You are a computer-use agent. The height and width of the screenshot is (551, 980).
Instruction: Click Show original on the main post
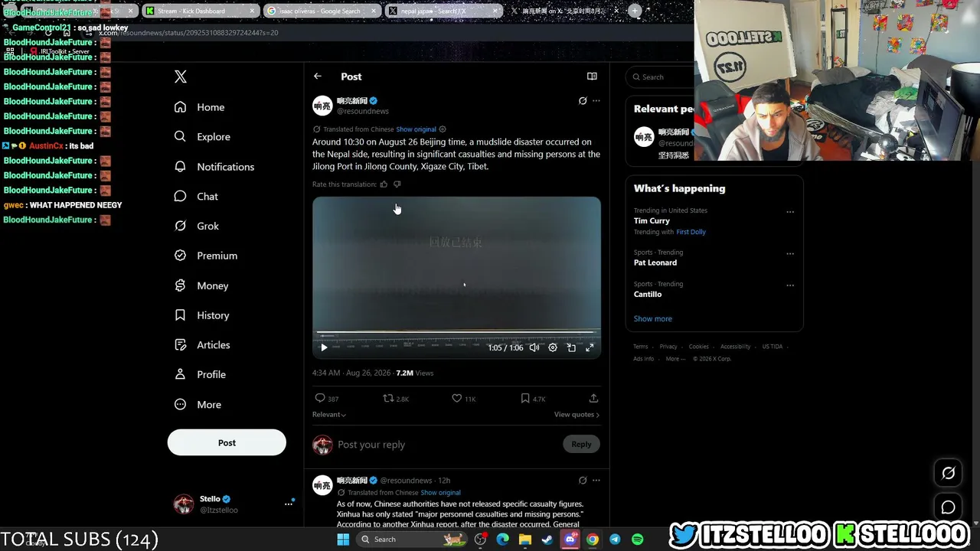[x=416, y=129]
